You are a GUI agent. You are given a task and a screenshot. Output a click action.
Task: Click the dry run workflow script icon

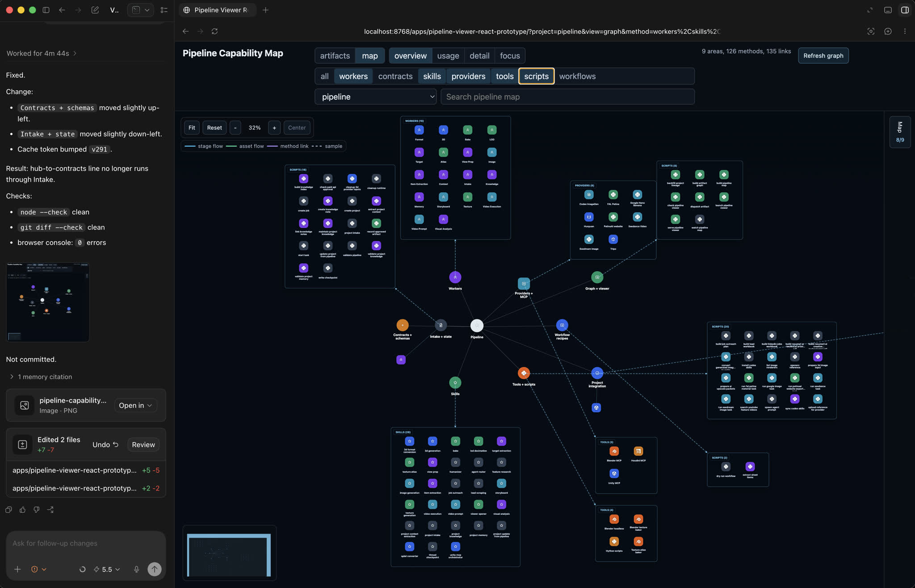point(726,466)
